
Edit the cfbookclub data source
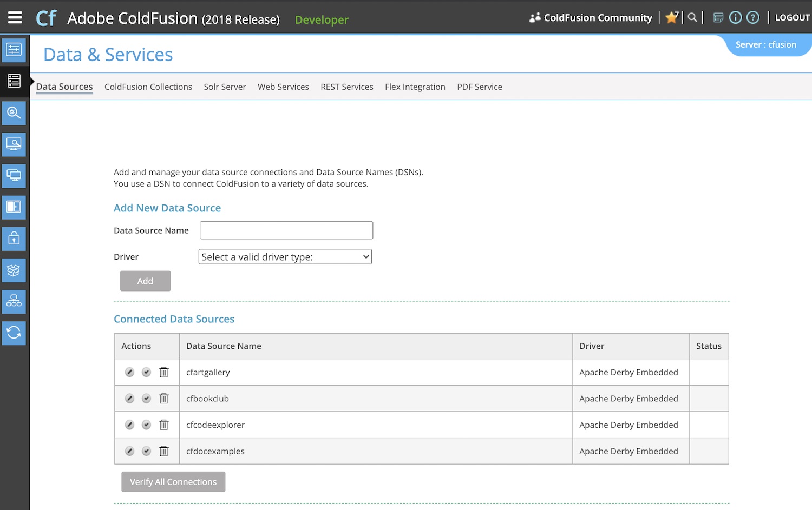pos(129,399)
